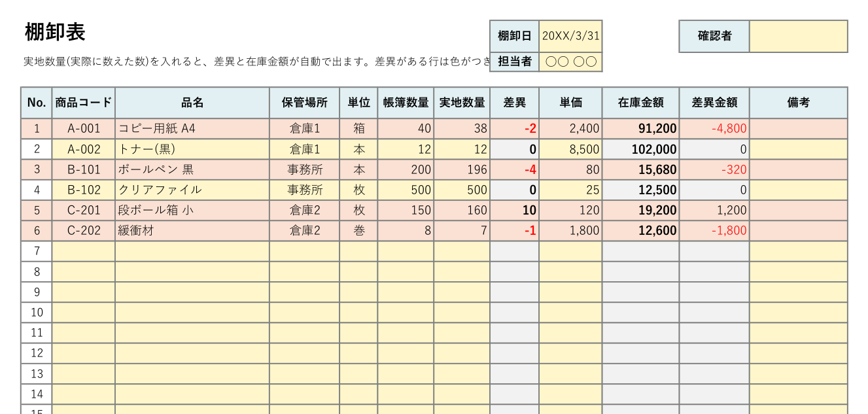The width and height of the screenshot is (868, 414).
Task: Click the 品名 column header
Action: [x=192, y=103]
